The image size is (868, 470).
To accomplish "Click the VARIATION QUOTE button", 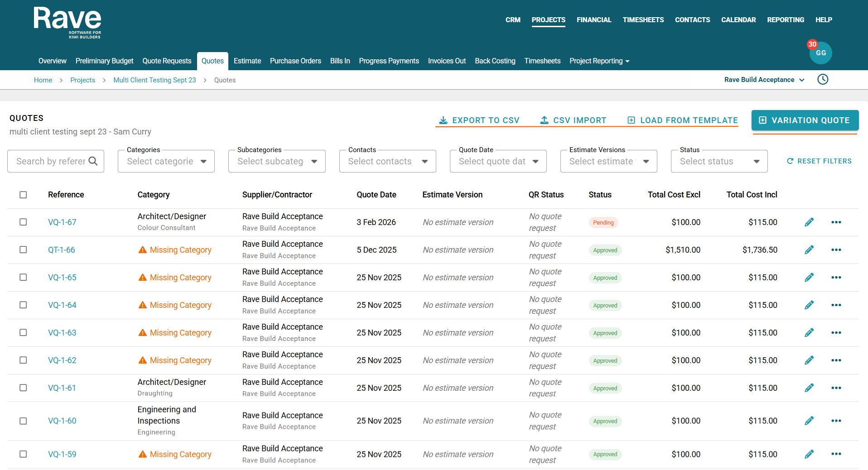I will pos(805,120).
